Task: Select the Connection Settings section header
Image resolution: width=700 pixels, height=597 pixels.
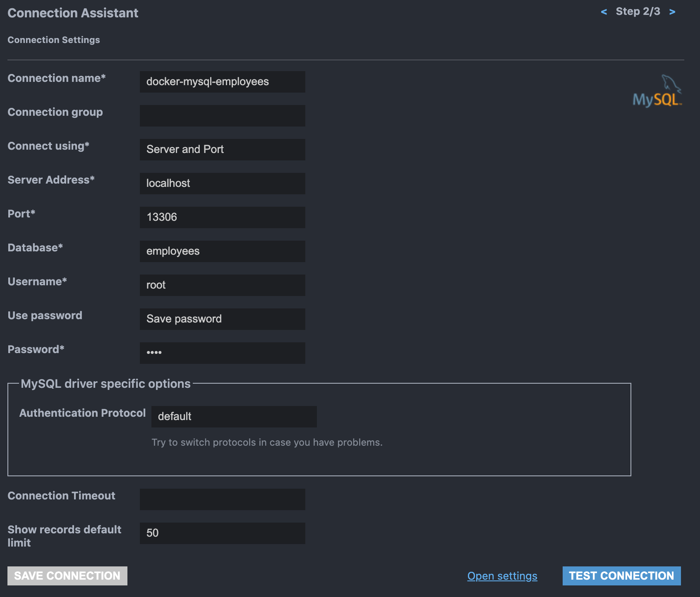Action: coord(54,40)
